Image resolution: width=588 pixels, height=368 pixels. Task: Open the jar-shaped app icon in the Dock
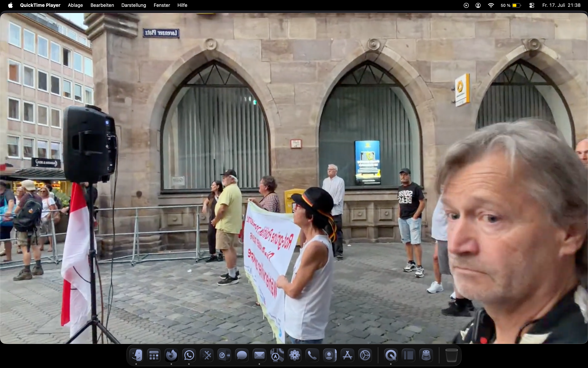click(426, 355)
